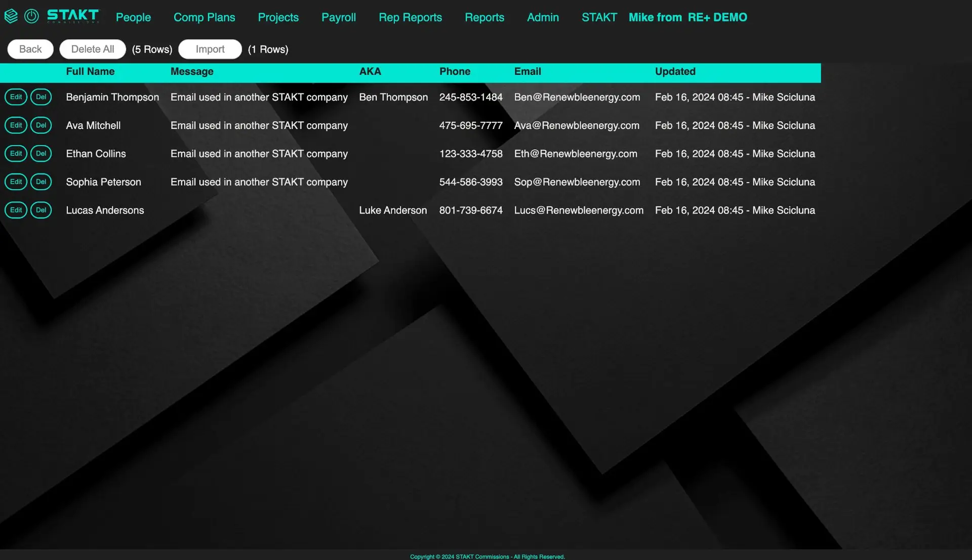Screen dimensions: 972x560
Task: Delete the Lucas Andersons row
Action: click(x=41, y=210)
